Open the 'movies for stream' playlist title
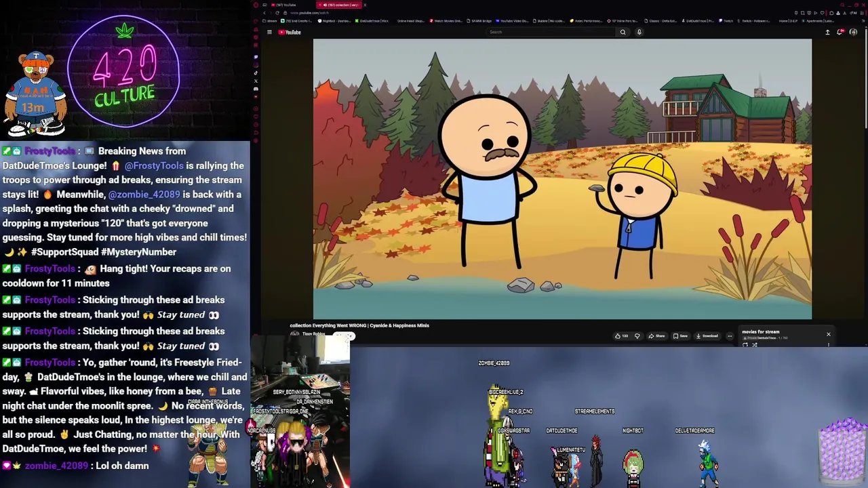868x488 pixels. [x=760, y=331]
